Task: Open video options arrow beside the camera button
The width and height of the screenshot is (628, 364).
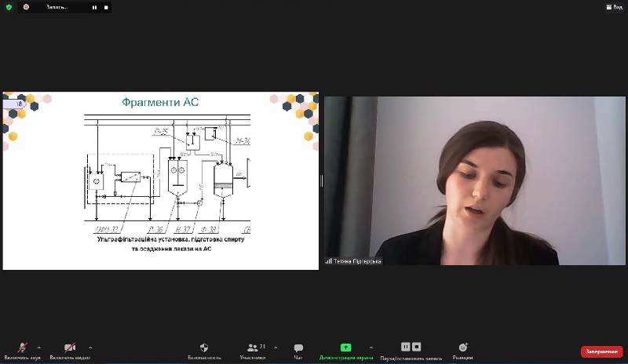Action: tap(90, 347)
